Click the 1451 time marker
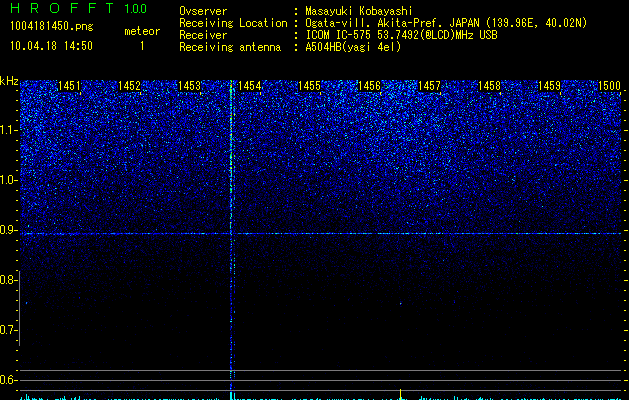629x400 pixels. (69, 86)
